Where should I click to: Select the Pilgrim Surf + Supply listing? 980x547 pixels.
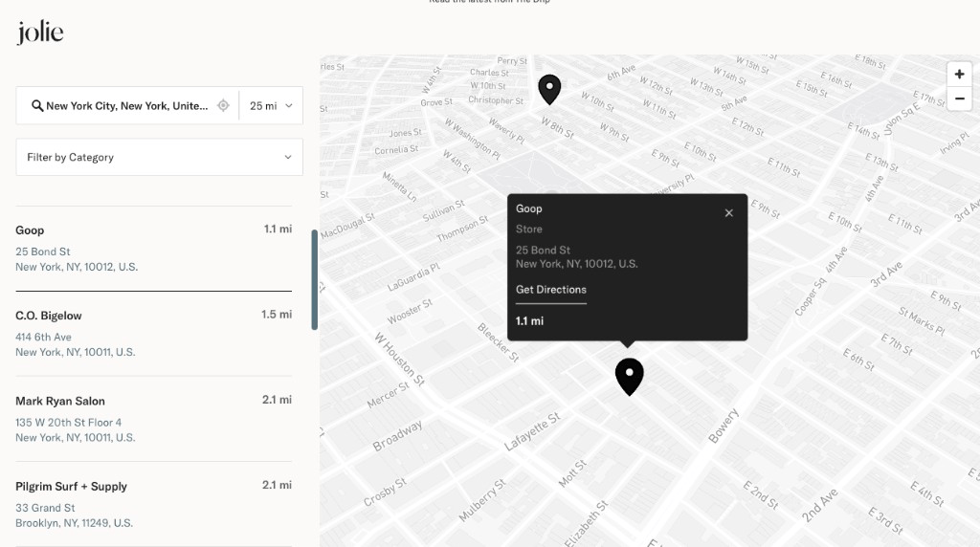coord(154,505)
